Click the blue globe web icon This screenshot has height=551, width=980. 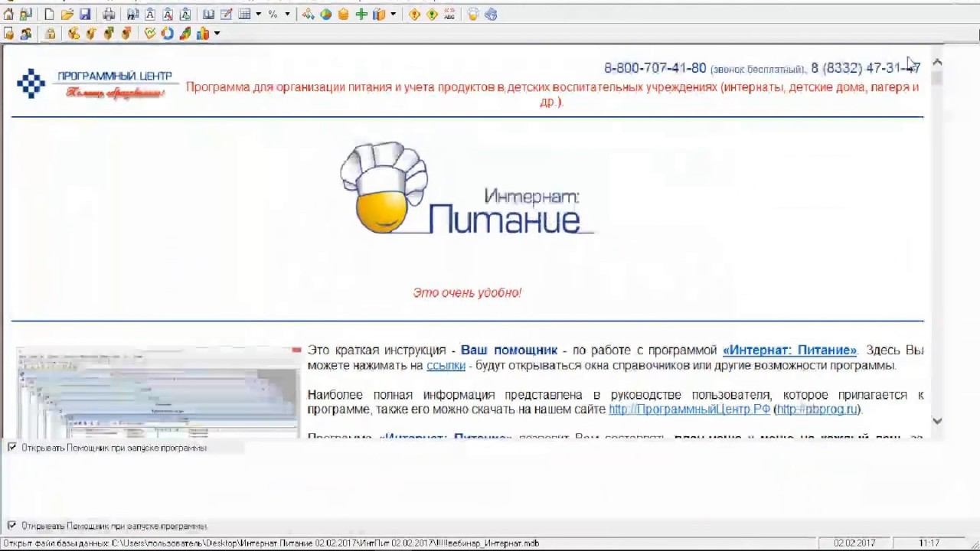(491, 15)
